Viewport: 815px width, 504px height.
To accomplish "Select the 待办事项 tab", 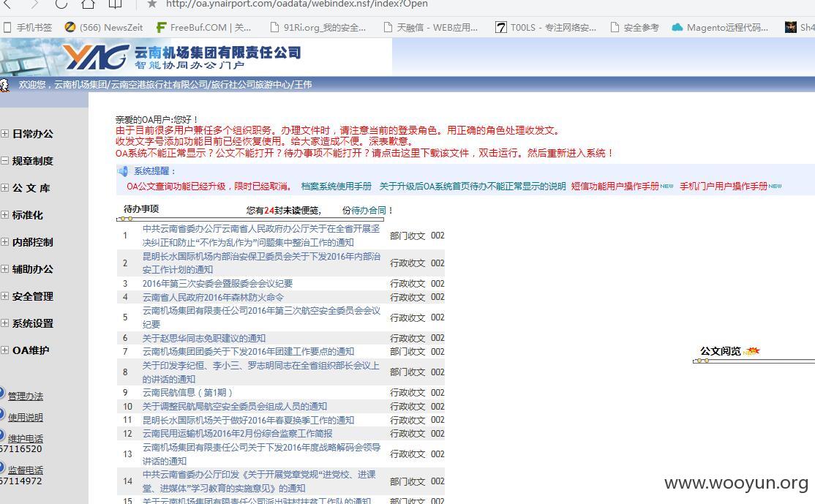I will (141, 209).
